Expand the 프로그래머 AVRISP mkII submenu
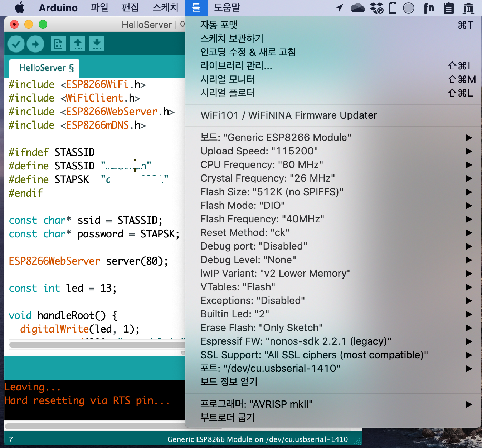The width and height of the screenshot is (482, 448). coord(333,404)
